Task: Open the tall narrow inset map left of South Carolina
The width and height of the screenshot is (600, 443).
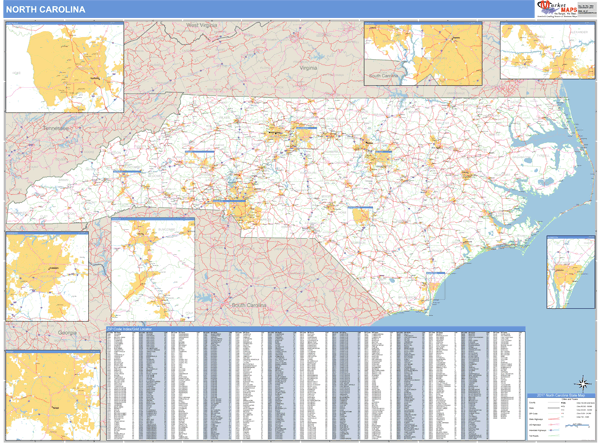Action: pyautogui.click(x=153, y=268)
